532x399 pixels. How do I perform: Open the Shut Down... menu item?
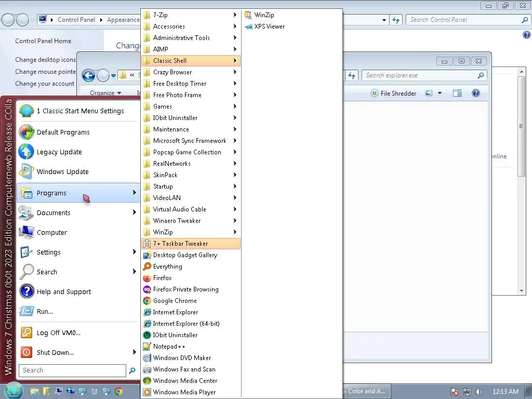tap(78, 352)
